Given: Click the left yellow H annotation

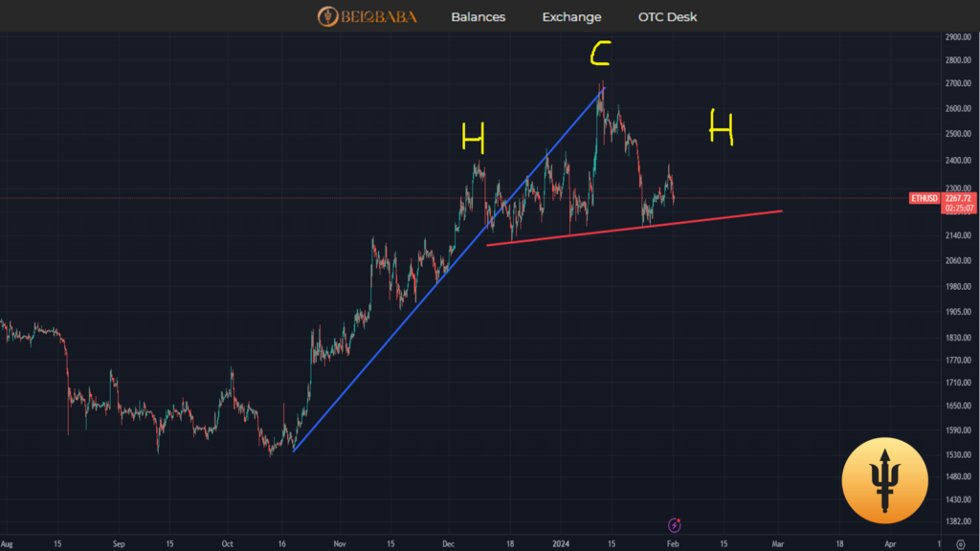Looking at the screenshot, I should point(473,140).
